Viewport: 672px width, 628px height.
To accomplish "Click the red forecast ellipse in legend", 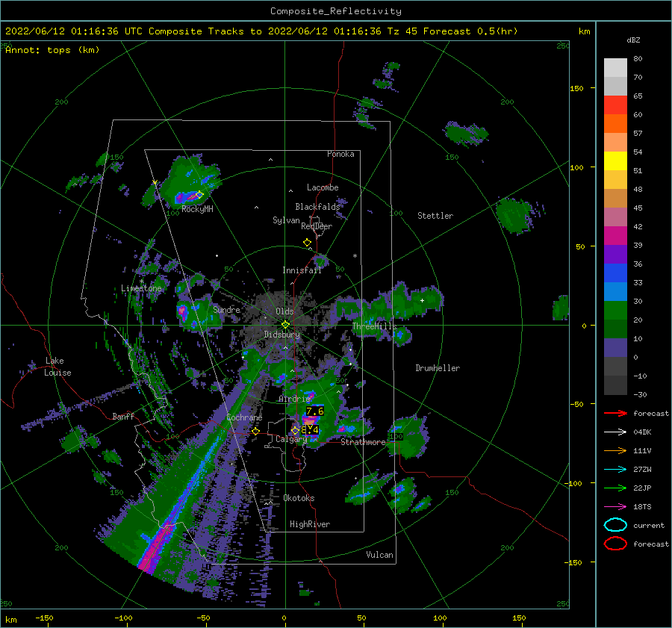I will [x=615, y=544].
